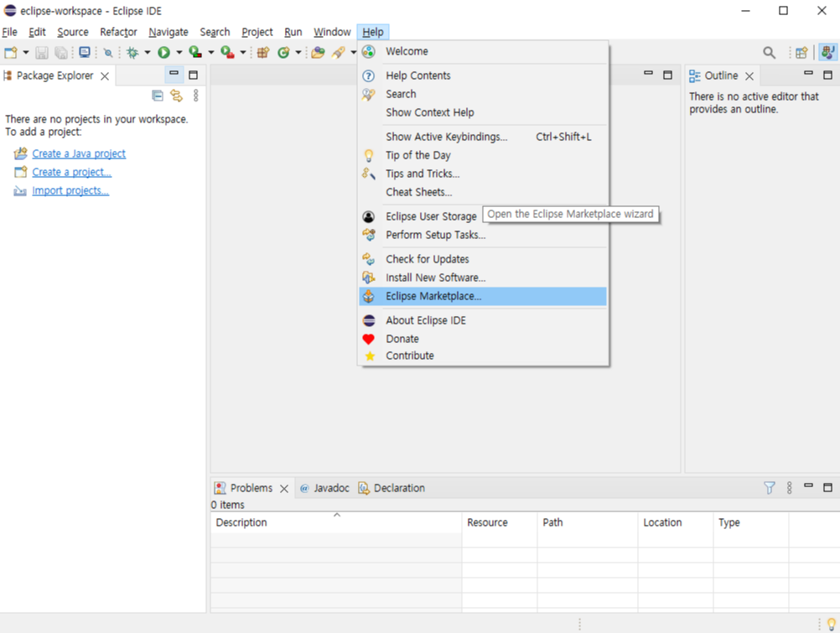840x633 pixels.
Task: Click the New wizard toolbar icon
Action: [x=11, y=53]
